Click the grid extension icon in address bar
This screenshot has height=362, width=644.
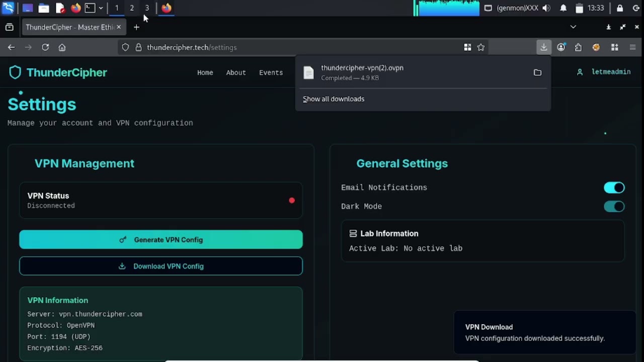pos(467,47)
